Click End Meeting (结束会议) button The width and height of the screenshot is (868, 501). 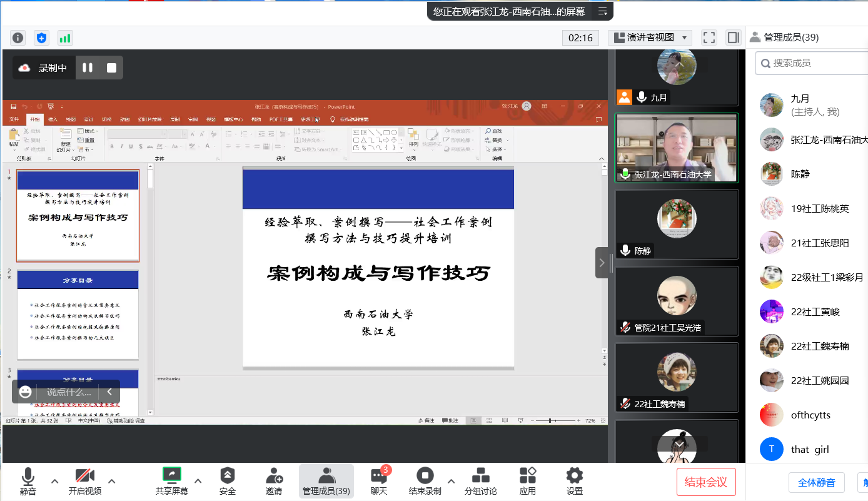[x=706, y=482]
